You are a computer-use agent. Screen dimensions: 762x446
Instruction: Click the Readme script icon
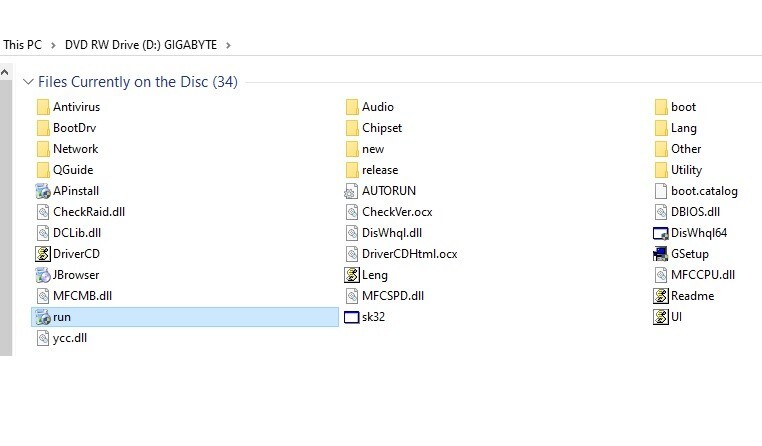coord(661,296)
